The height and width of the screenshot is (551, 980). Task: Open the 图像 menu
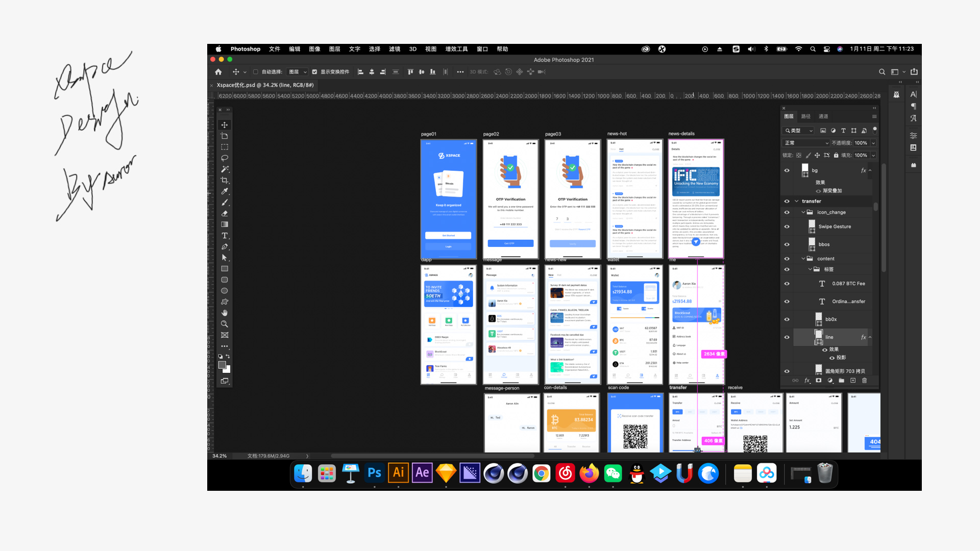(314, 49)
